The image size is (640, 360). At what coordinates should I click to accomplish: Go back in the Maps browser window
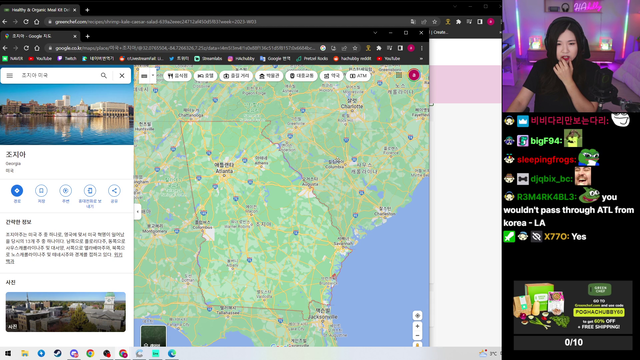(5, 48)
